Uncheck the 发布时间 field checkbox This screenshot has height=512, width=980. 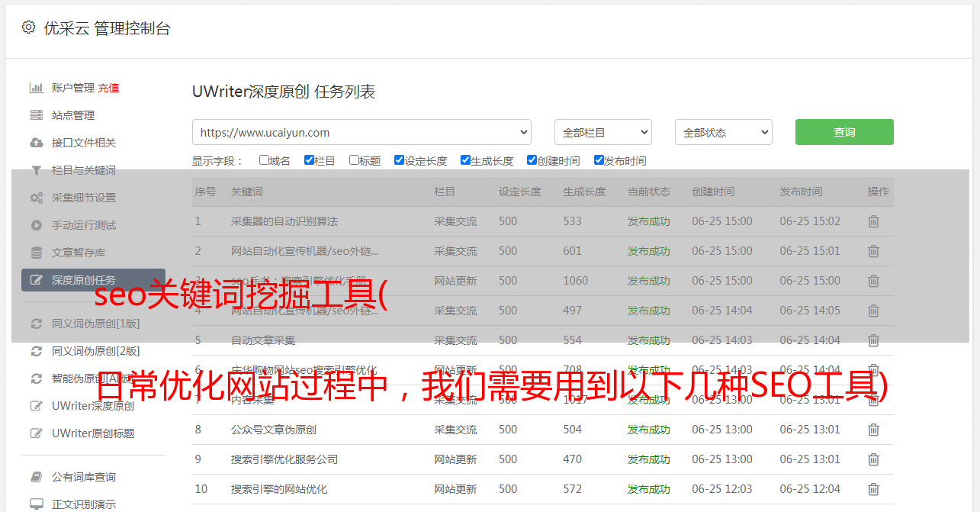coord(599,160)
